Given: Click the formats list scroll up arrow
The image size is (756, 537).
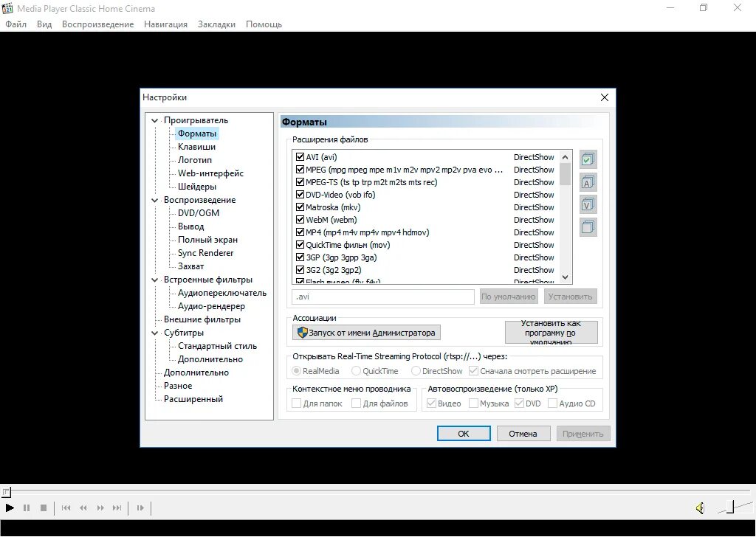Looking at the screenshot, I should (566, 157).
